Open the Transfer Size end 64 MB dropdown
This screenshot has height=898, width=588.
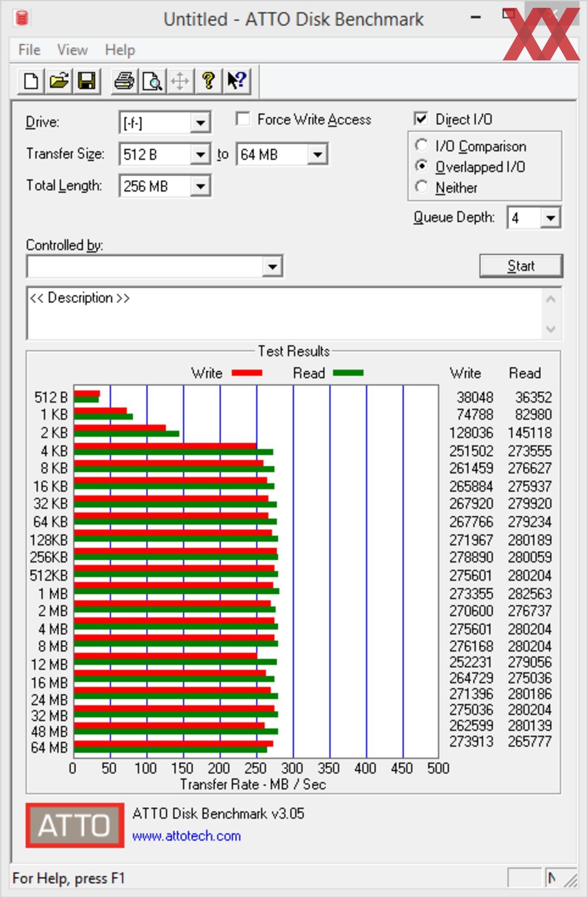[x=317, y=154]
